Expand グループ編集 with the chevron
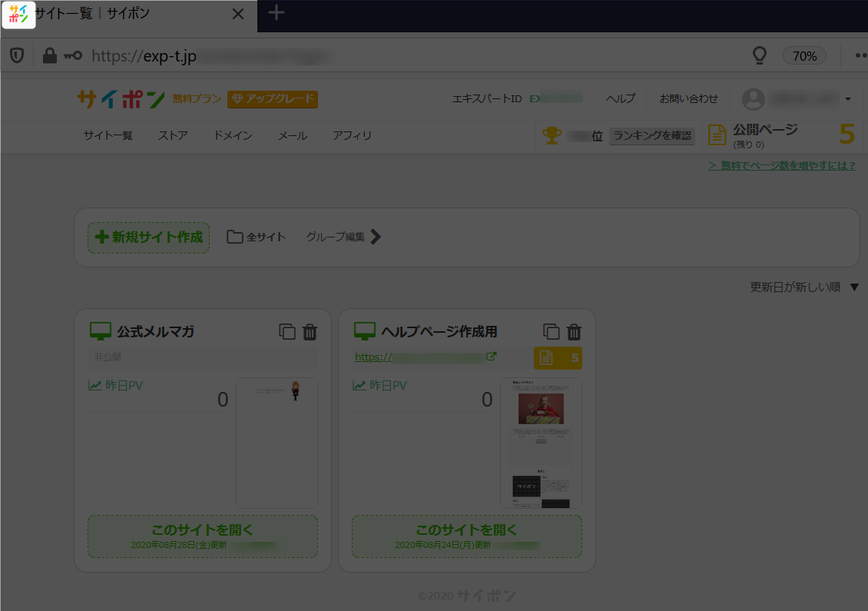This screenshot has width=868, height=611. pyautogui.click(x=376, y=237)
